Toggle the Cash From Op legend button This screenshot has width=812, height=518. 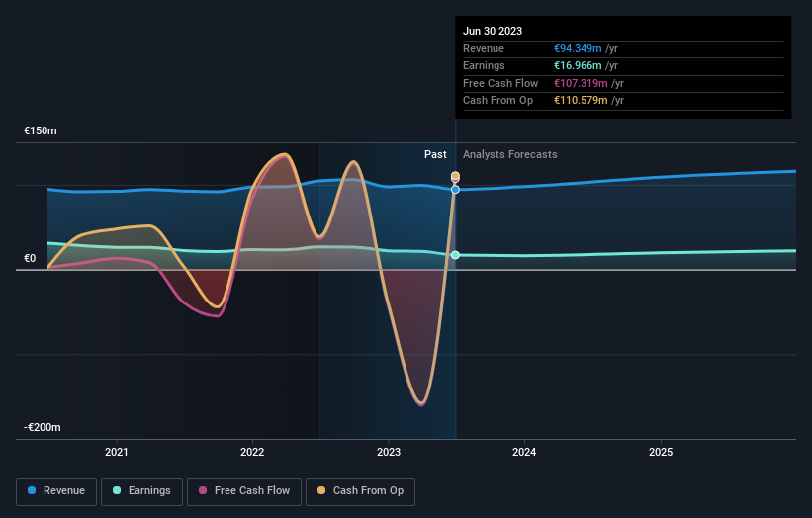(360, 491)
